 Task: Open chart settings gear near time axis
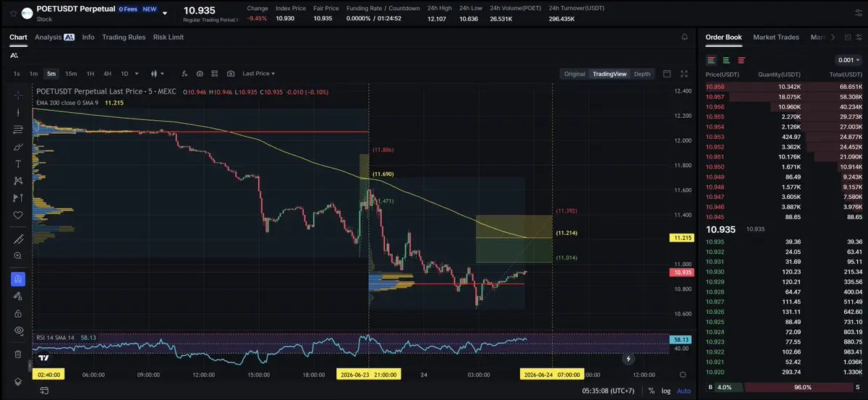point(684,375)
